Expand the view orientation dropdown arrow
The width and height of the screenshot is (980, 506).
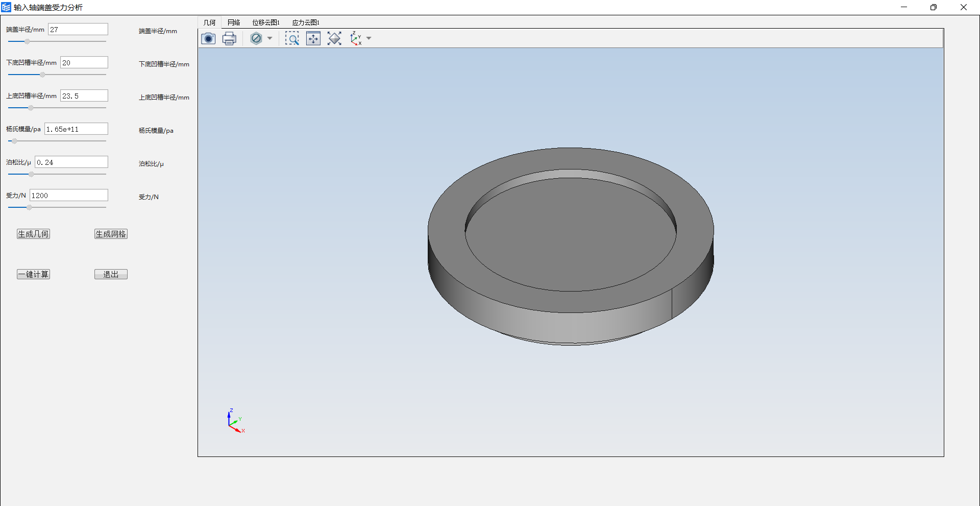pos(369,38)
